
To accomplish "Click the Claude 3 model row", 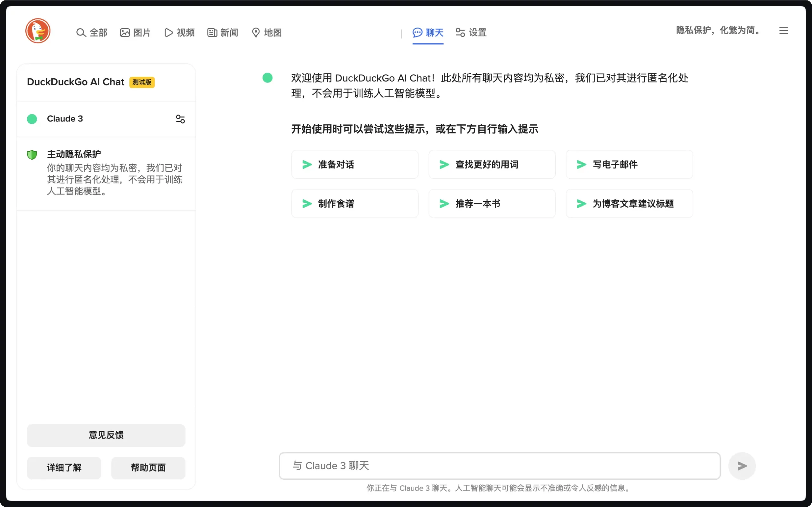I will click(x=106, y=119).
